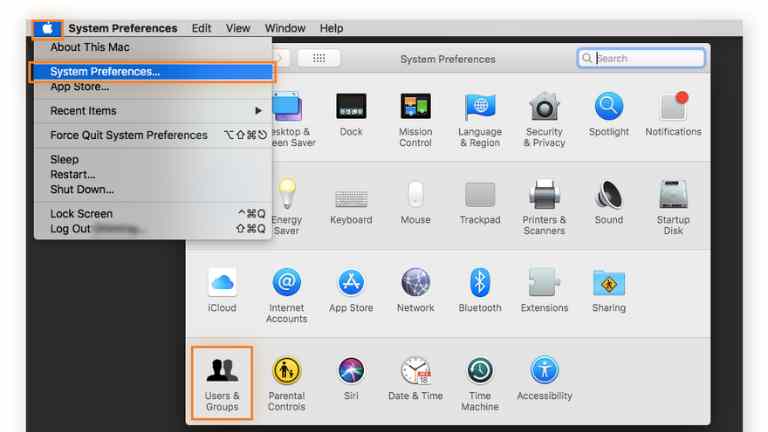768x432 pixels.
Task: Choose App Store… from Apple menu
Action: [x=153, y=87]
